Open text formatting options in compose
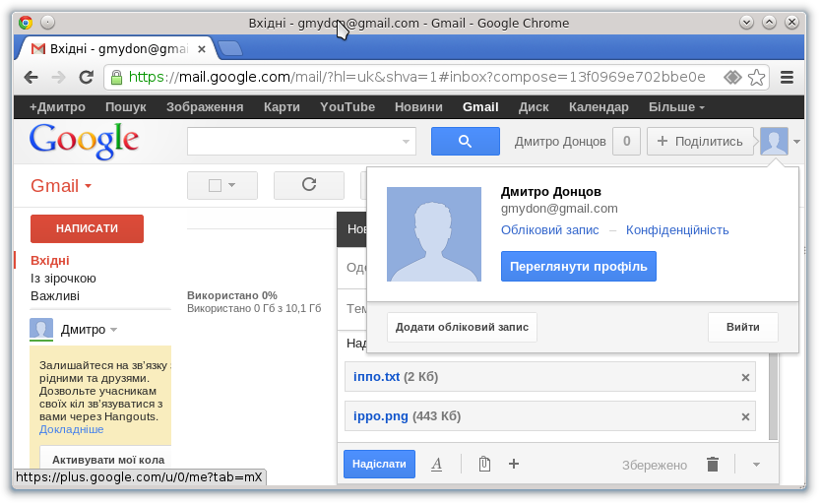Viewport: 821px width, 504px height. coord(437,465)
